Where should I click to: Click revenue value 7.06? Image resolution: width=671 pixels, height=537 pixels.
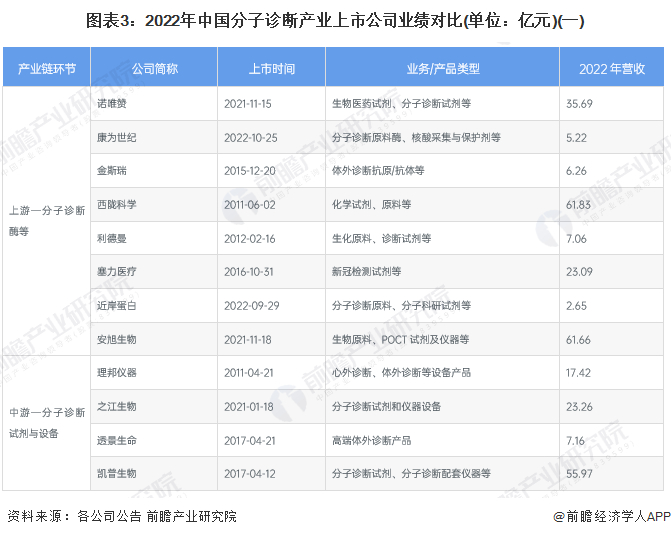click(x=576, y=238)
